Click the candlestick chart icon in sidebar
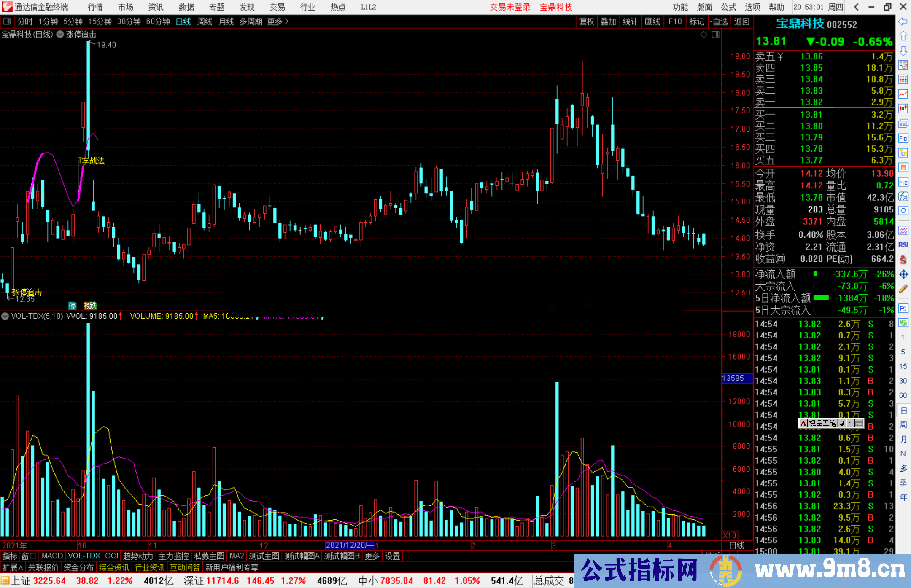This screenshot has height=588, width=911. click(903, 109)
